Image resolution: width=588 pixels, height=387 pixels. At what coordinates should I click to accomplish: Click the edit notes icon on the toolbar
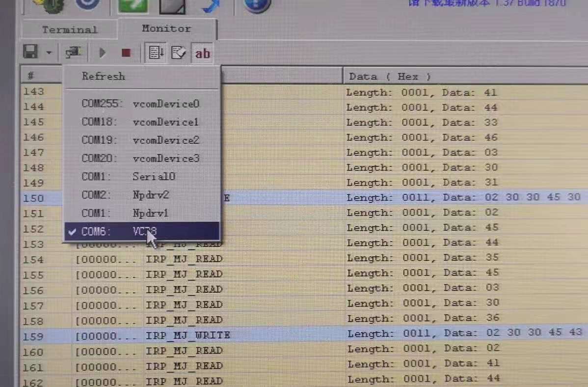pyautogui.click(x=179, y=52)
